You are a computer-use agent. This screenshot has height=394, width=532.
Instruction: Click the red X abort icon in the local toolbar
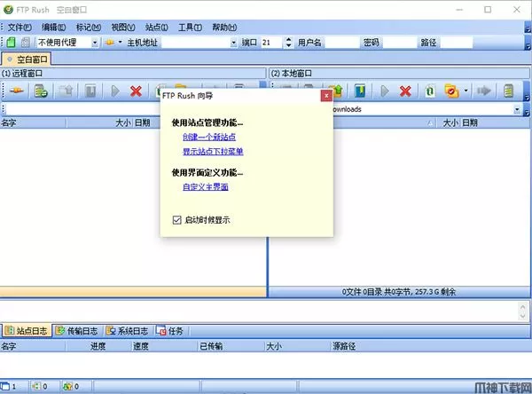point(405,91)
